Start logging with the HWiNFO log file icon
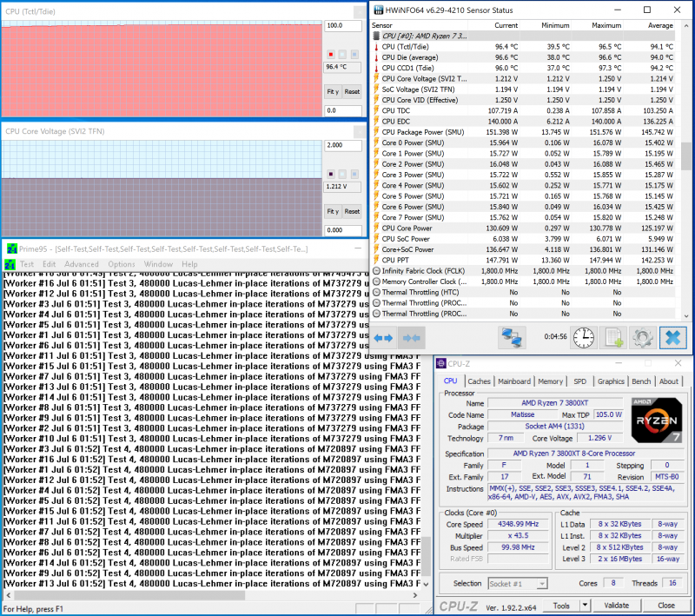The image size is (695, 616). [x=614, y=338]
